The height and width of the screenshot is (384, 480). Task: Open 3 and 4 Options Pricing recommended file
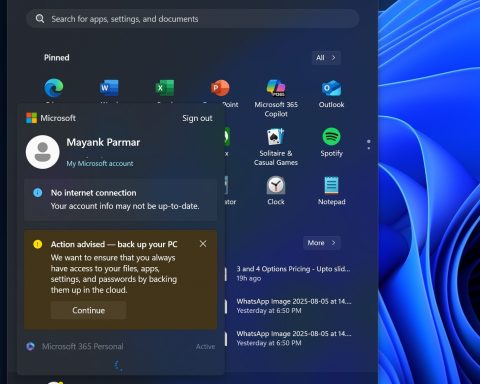pyautogui.click(x=289, y=273)
